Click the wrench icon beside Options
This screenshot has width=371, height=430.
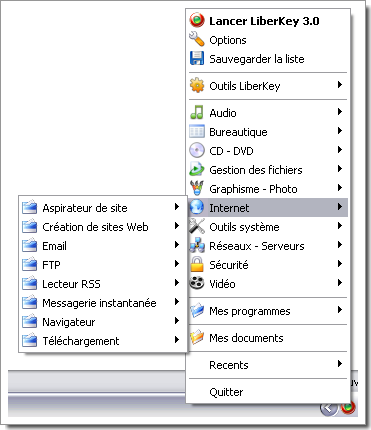click(197, 39)
